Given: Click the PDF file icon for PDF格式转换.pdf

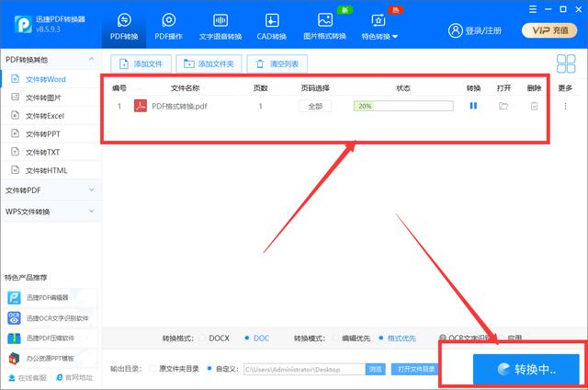Looking at the screenshot, I should [141, 106].
